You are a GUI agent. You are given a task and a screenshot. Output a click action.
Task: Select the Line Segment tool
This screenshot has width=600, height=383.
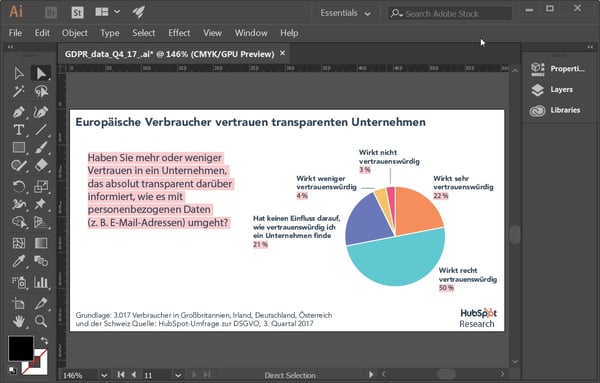click(41, 130)
